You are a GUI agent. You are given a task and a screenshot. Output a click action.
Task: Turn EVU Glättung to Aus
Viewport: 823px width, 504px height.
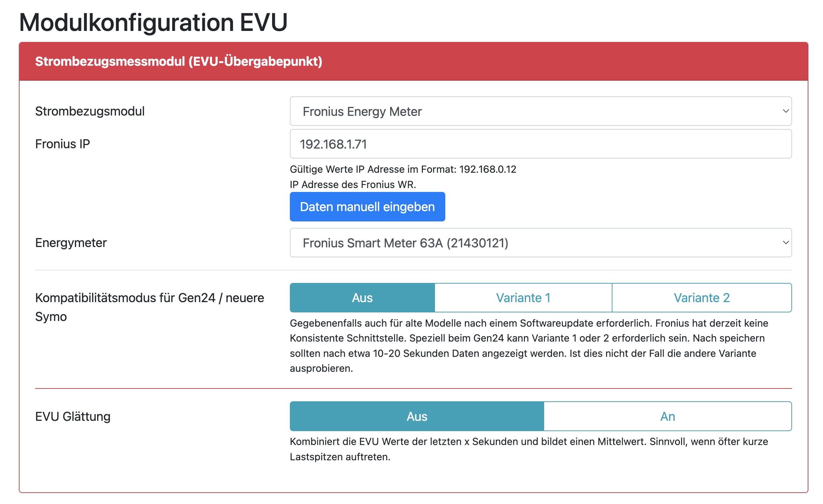tap(416, 416)
